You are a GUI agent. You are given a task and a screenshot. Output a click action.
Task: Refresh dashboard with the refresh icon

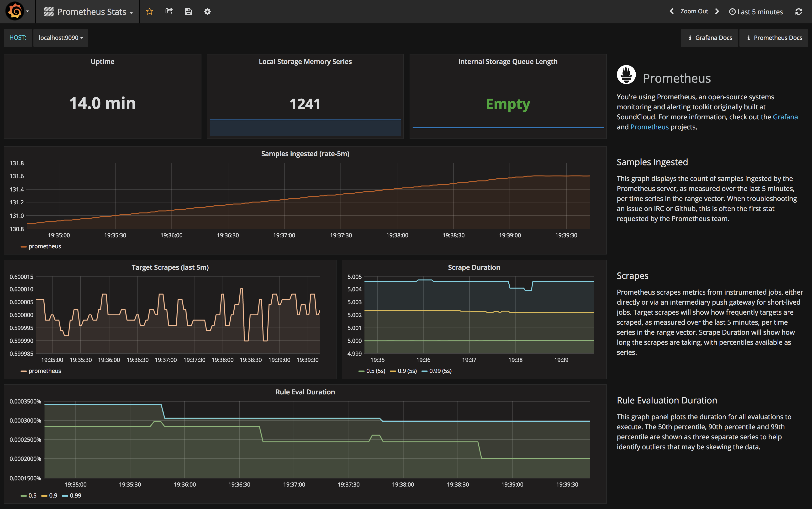[799, 12]
